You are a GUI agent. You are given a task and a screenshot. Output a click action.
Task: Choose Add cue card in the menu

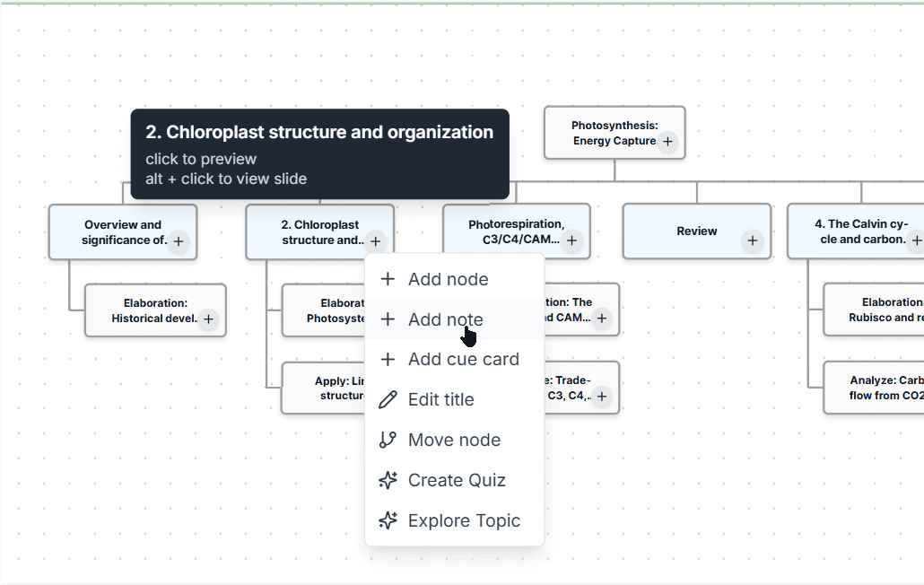point(463,359)
